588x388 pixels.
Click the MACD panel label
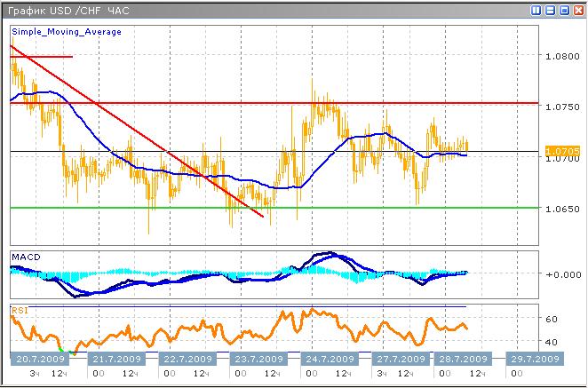click(x=25, y=257)
